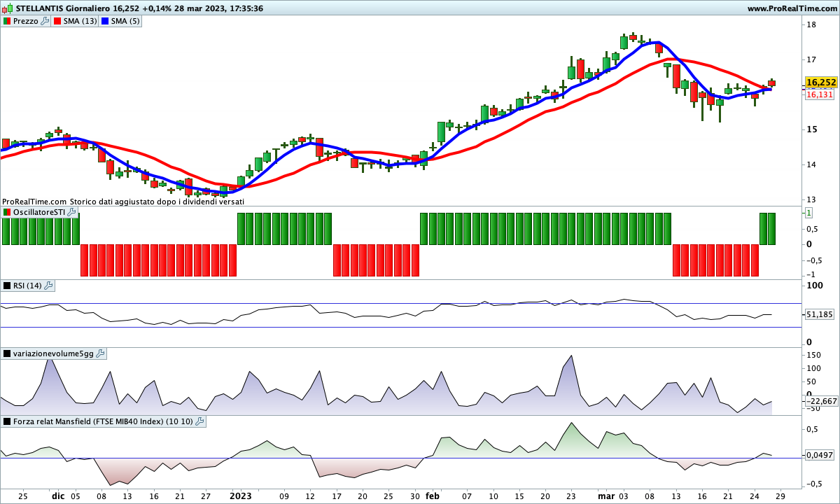Click the OscillatoreSTI green-red color square
This screenshot has height=504, width=840.
pos(7,211)
